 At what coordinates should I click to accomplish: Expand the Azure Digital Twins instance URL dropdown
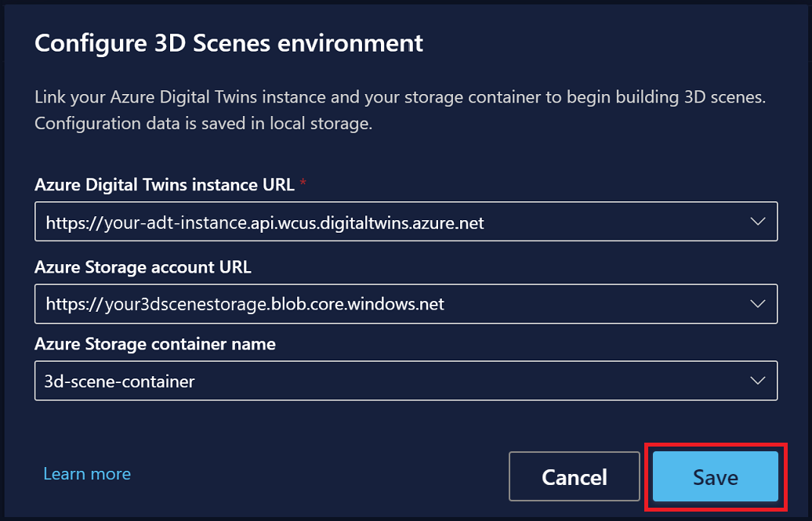(757, 221)
